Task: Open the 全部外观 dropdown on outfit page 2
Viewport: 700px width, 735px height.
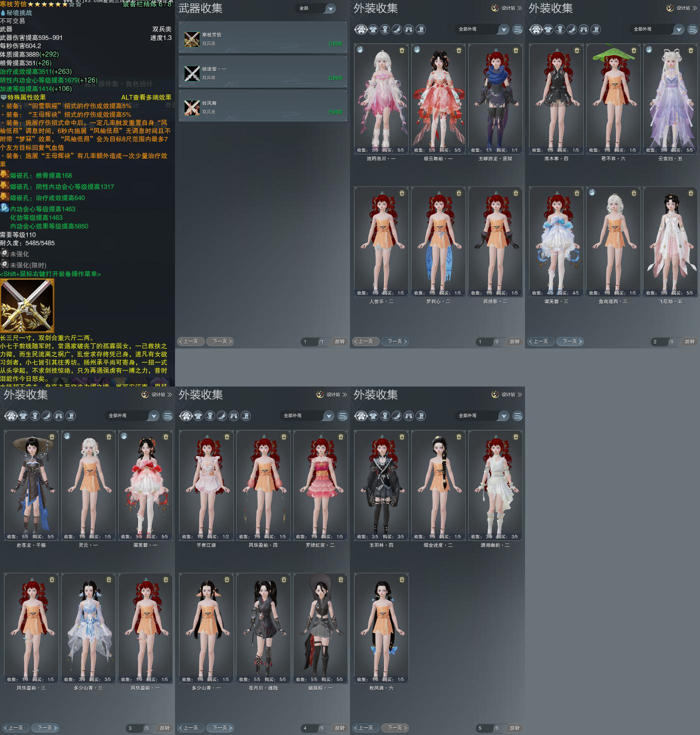Action: 658,29
